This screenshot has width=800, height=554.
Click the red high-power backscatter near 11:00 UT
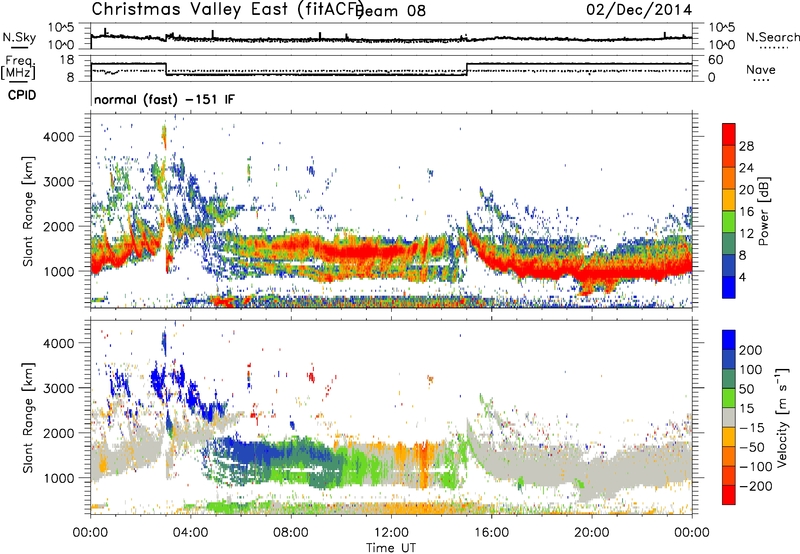(x=365, y=251)
